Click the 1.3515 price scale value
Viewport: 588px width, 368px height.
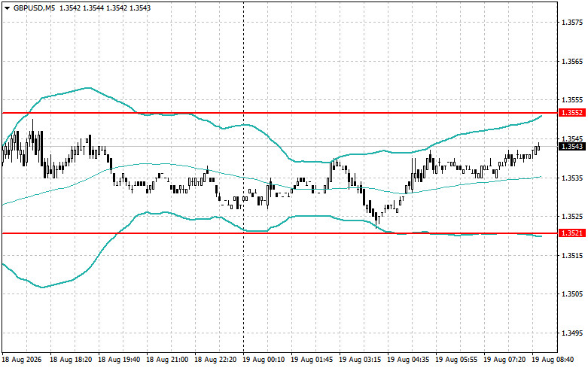572,255
